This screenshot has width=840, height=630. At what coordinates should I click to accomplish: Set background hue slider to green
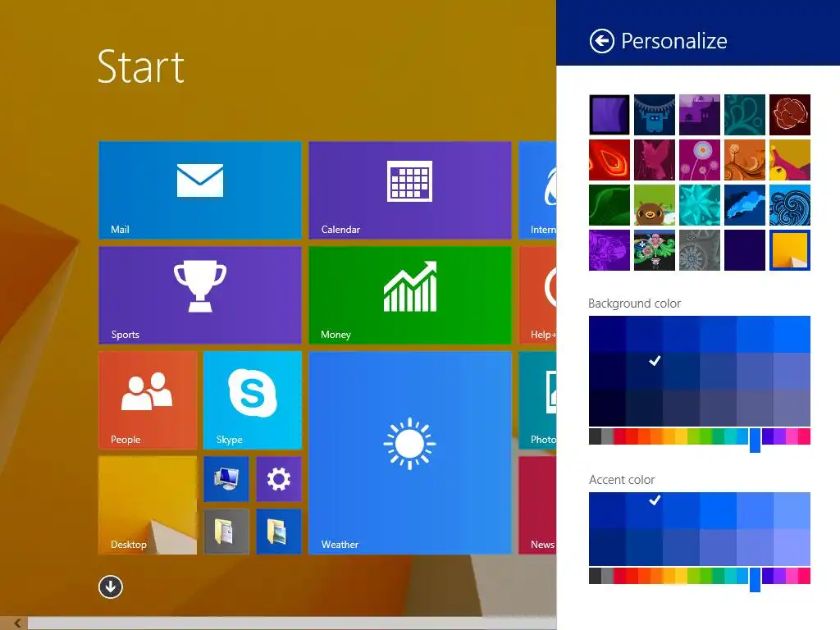(x=705, y=436)
